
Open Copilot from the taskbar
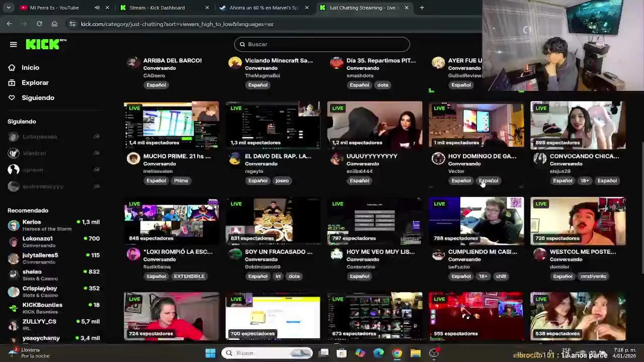coord(360,353)
